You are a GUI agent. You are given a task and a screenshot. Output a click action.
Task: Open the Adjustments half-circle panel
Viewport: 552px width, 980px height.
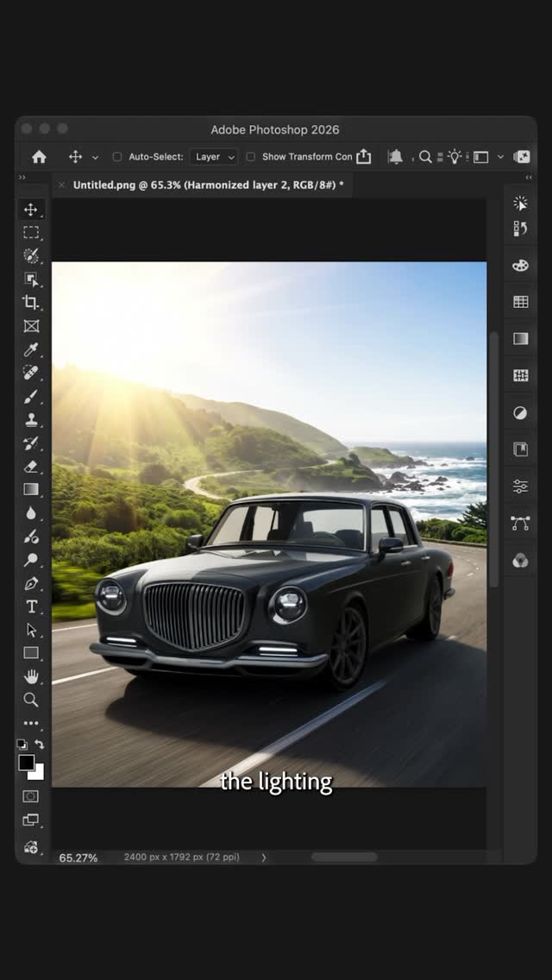520,413
